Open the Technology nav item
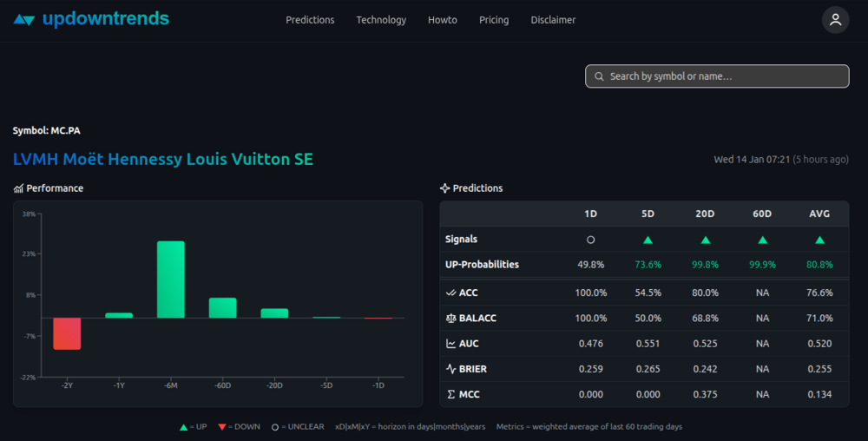868x441 pixels. click(x=381, y=20)
